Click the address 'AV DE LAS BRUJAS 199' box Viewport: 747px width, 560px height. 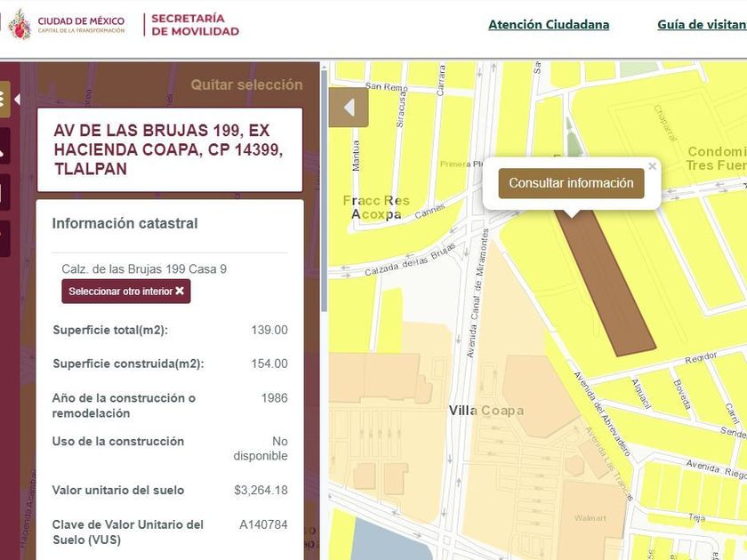click(170, 149)
